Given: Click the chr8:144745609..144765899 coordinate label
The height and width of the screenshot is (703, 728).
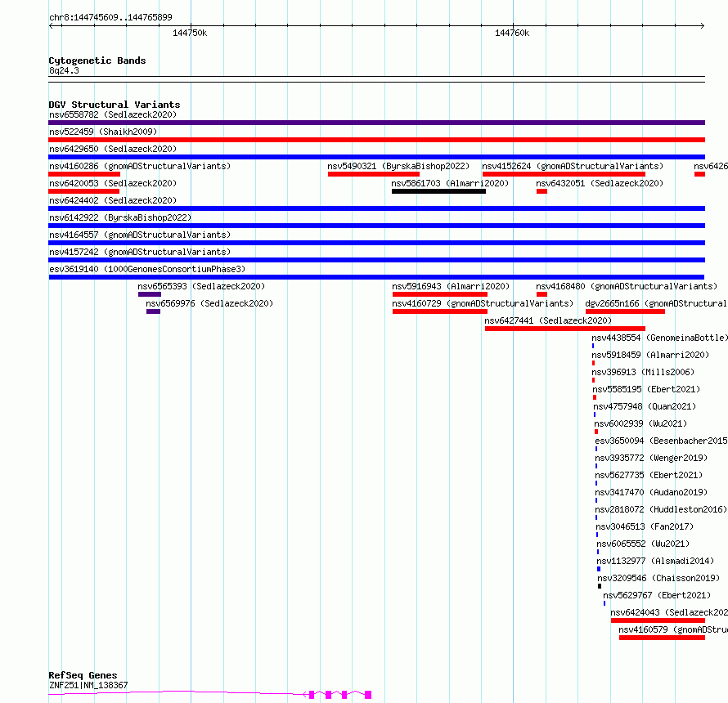Looking at the screenshot, I should pyautogui.click(x=110, y=17).
